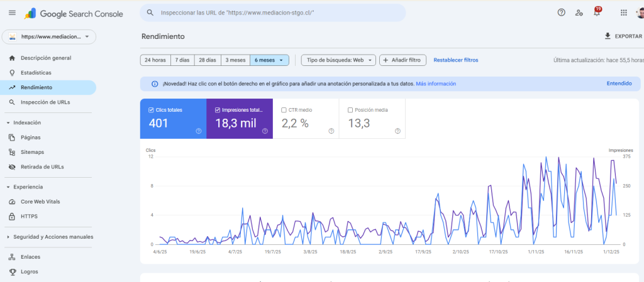Click the Exportar download icon
This screenshot has width=644, height=282.
coord(608,36)
